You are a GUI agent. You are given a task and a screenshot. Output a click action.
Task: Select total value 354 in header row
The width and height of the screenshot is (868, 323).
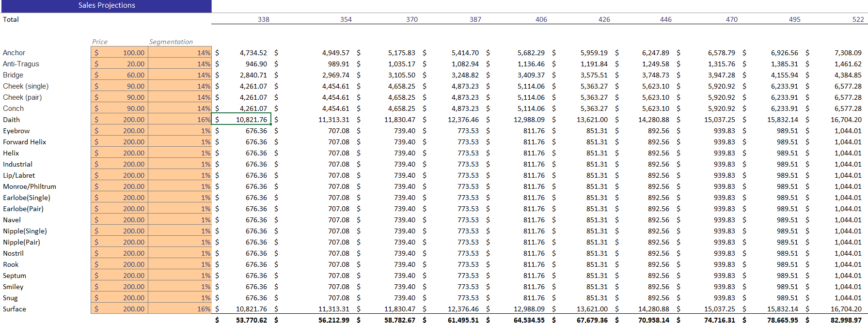(346, 19)
